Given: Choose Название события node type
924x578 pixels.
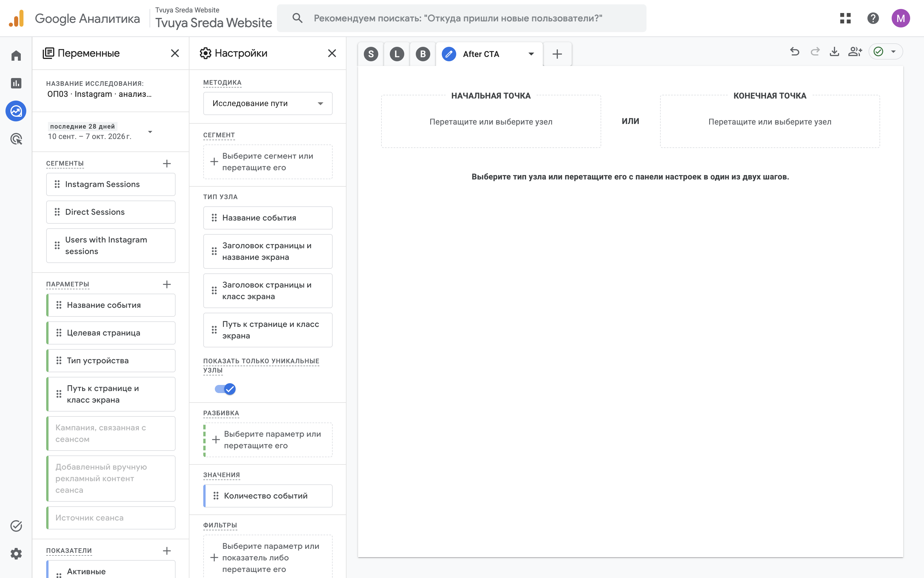Looking at the screenshot, I should 268,218.
